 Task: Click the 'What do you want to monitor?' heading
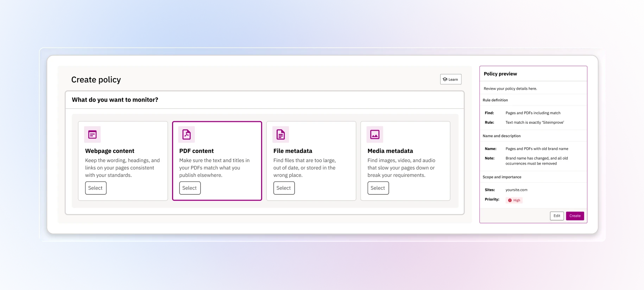(115, 100)
